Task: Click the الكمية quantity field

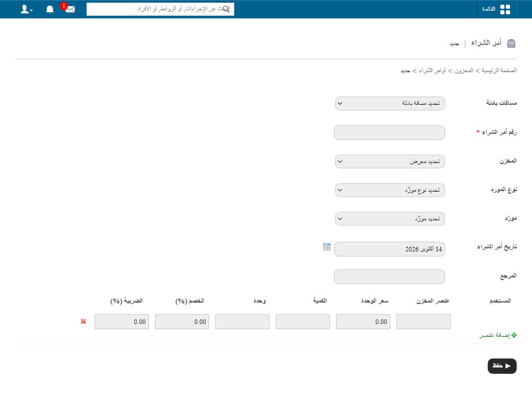Action: coord(303,321)
